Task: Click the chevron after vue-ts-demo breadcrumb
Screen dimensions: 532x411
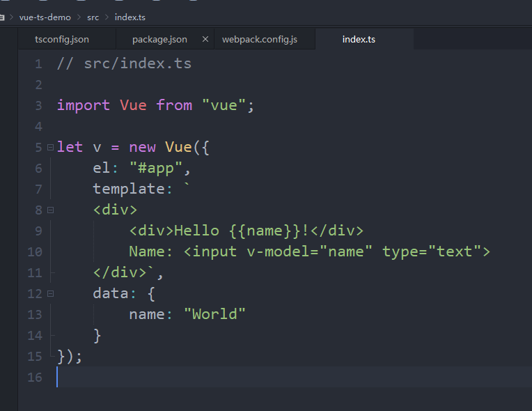Action: [x=79, y=17]
